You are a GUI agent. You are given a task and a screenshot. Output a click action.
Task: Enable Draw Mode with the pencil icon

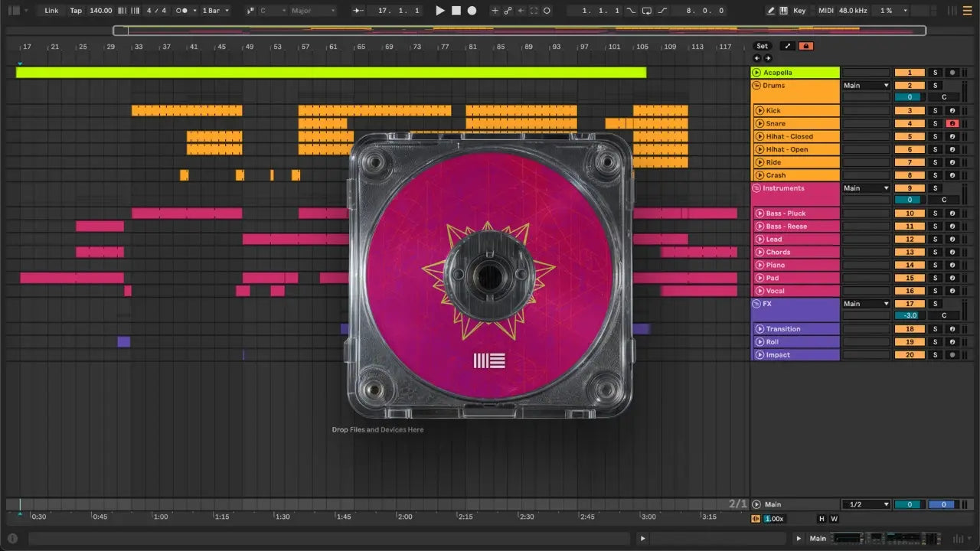771,11
